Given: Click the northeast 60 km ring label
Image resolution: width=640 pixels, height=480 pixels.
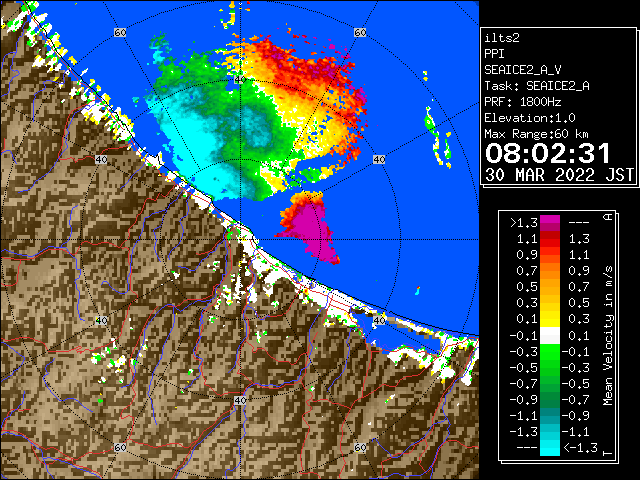Looking at the screenshot, I should coord(360,32).
